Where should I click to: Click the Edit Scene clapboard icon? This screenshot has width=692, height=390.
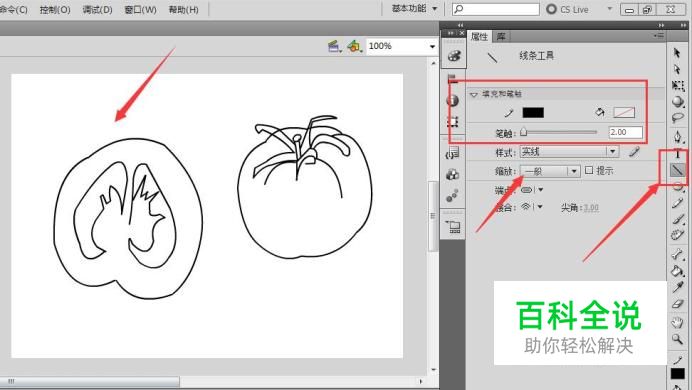335,46
